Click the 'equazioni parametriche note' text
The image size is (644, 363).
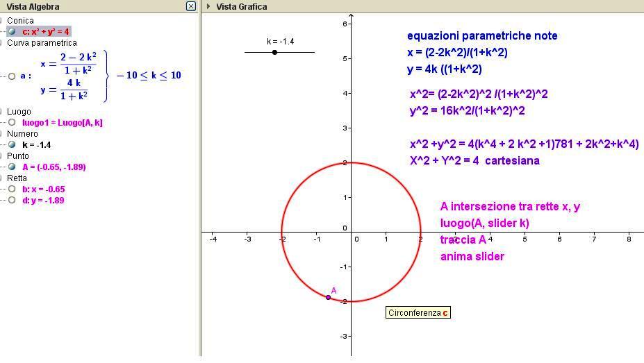click(482, 36)
